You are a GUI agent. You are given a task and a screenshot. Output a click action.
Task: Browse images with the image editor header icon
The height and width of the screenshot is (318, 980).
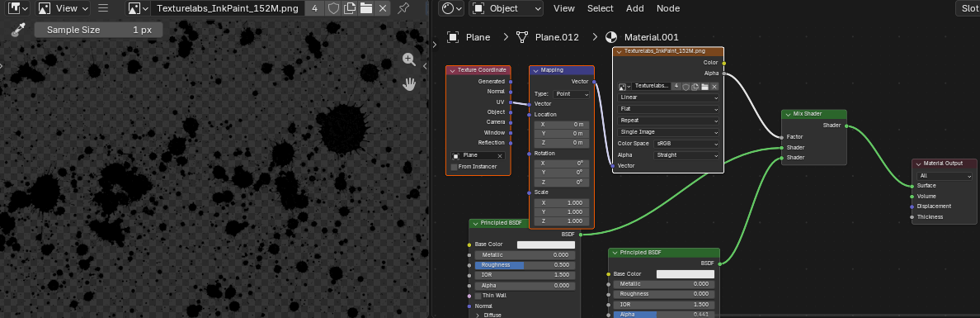pyautogui.click(x=138, y=8)
